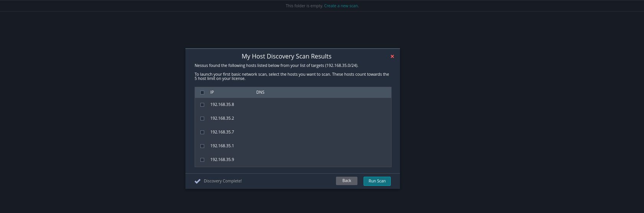
Task: Click the 192.168.35.9 IP address text
Action: coord(222,160)
